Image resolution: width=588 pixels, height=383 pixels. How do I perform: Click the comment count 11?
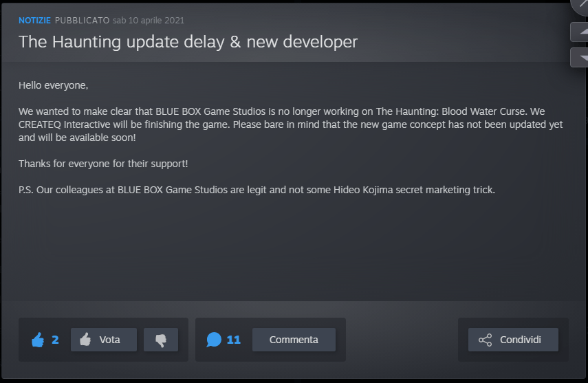(233, 340)
